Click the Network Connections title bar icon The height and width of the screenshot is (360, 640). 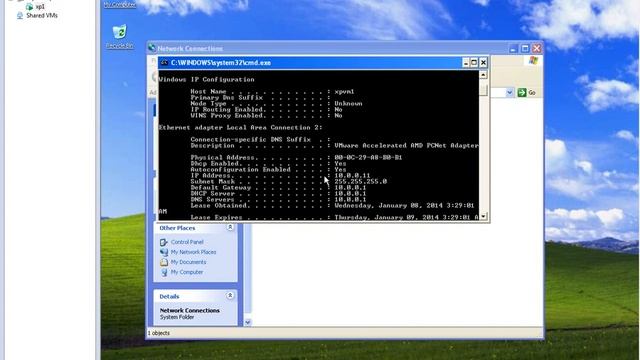(152, 48)
